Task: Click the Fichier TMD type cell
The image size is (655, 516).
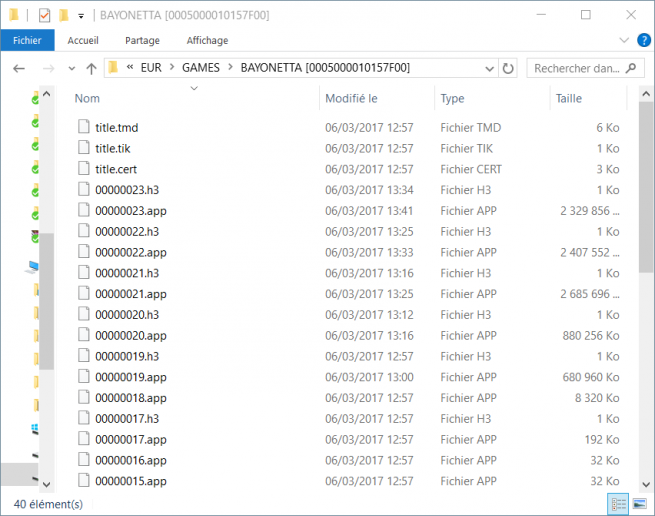Action: click(470, 127)
